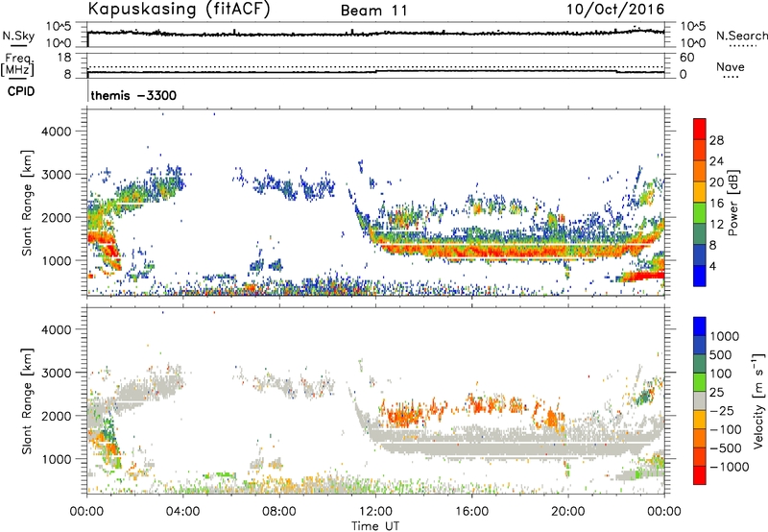768x532 pixels.
Task: Click velocity colorbar tick label -500
Action: coord(725,448)
